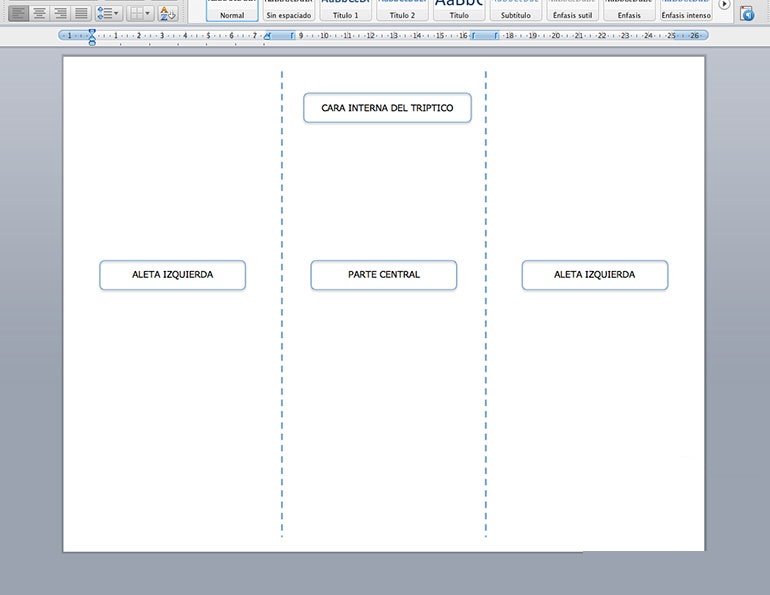Screen dimensions: 770x595
Task: Choose the Subtítulo style
Action: pos(516,10)
